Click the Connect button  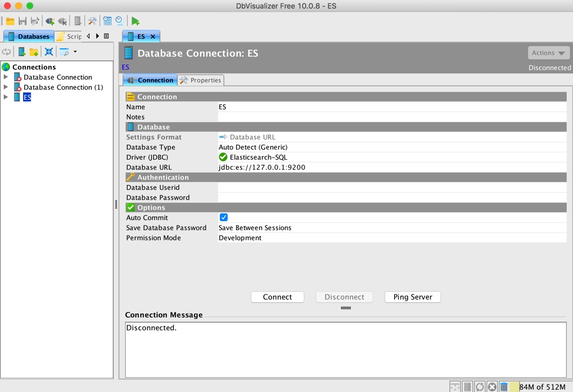pyautogui.click(x=278, y=297)
